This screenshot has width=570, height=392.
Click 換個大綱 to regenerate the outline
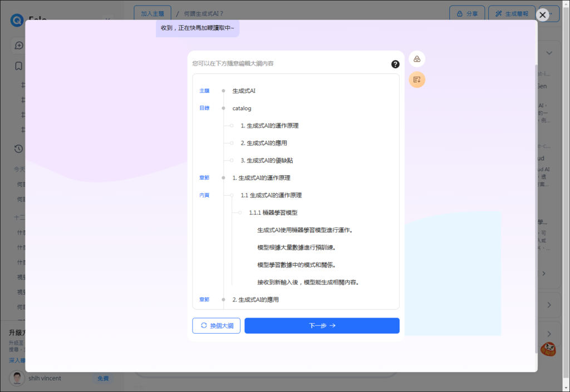coord(217,326)
